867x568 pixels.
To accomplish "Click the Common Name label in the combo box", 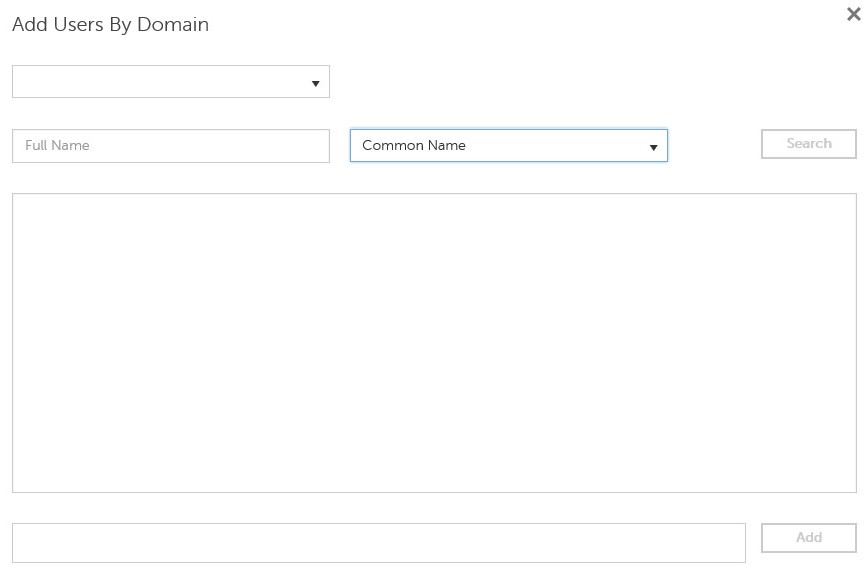I will (414, 146).
